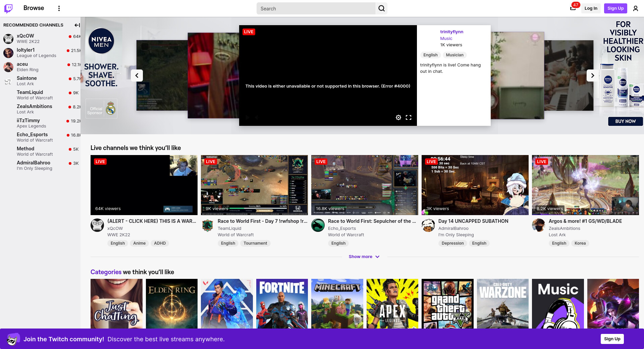This screenshot has height=349, width=644.
Task: Enter fullscreen on featured stream
Action: 408,117
